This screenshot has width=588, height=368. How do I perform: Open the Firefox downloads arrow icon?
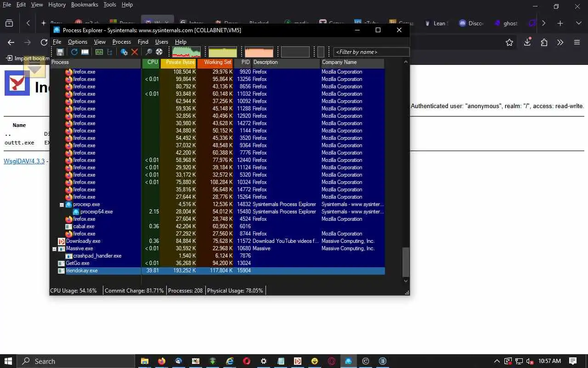click(x=527, y=42)
